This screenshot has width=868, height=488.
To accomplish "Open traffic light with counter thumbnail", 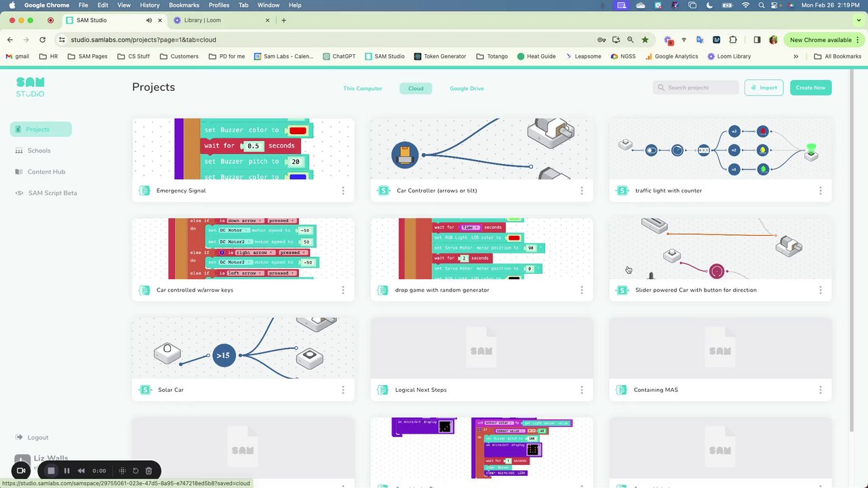I will pyautogui.click(x=720, y=149).
